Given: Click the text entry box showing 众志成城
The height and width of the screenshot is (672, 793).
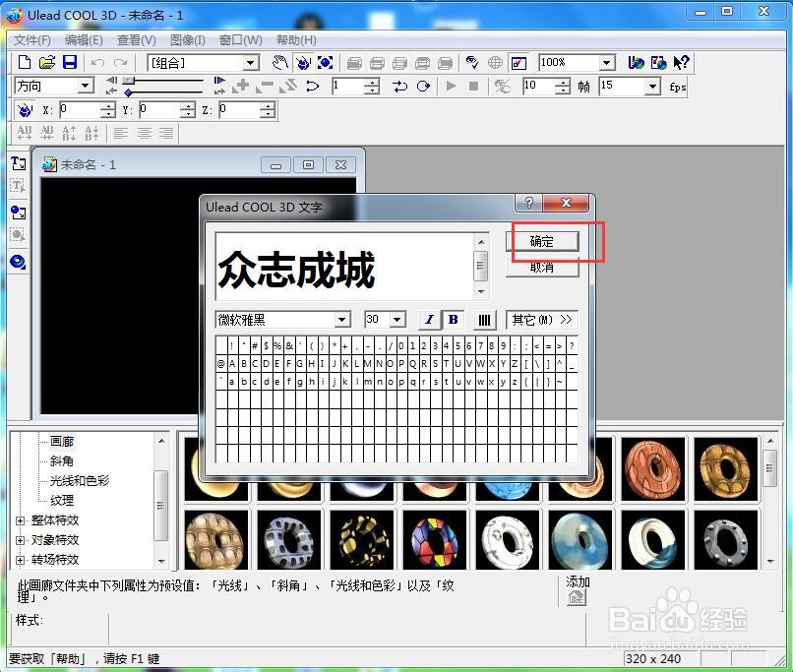Looking at the screenshot, I should point(345,267).
